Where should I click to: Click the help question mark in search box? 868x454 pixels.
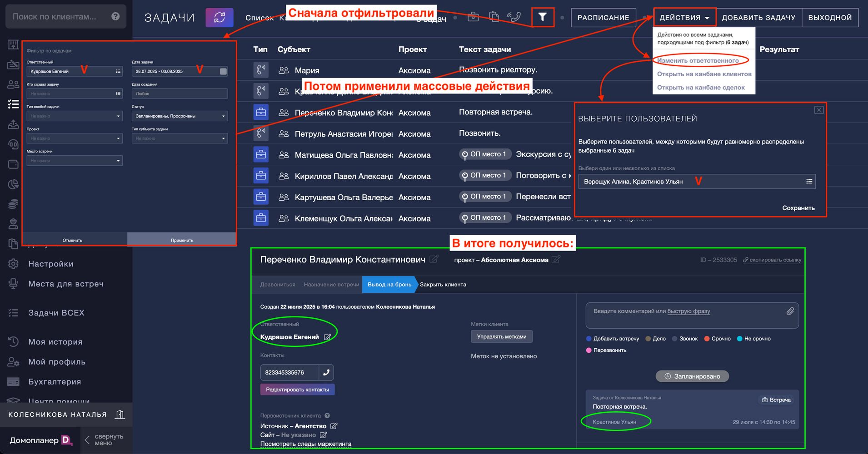(x=115, y=16)
